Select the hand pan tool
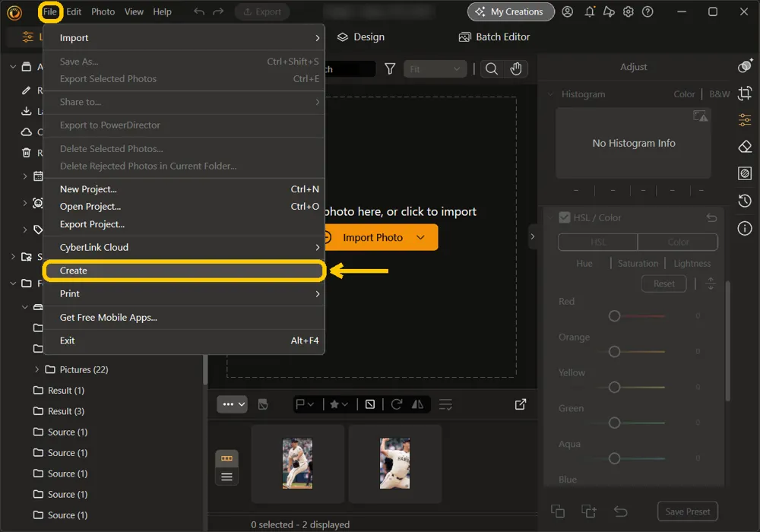Image resolution: width=760 pixels, height=532 pixels. point(516,69)
